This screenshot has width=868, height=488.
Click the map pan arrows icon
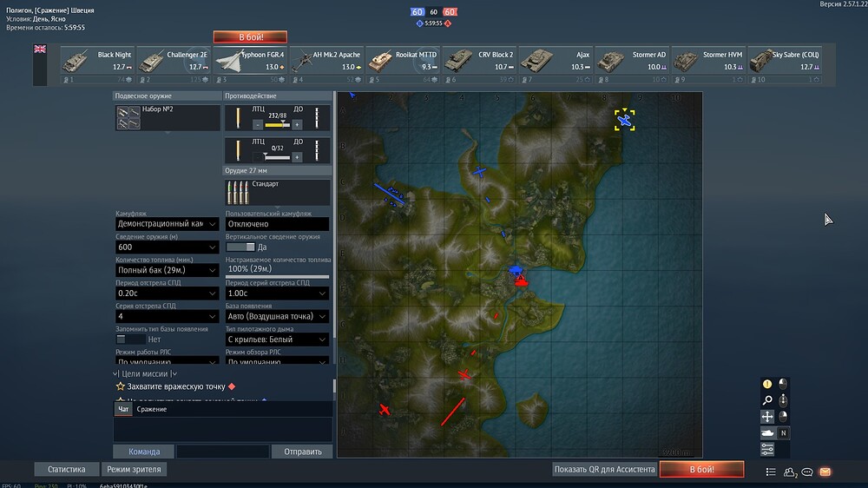(x=767, y=417)
